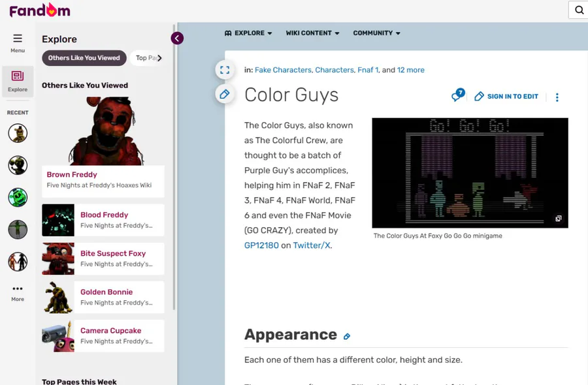588x385 pixels.
Task: Open the Twitter/X link
Action: 312,245
